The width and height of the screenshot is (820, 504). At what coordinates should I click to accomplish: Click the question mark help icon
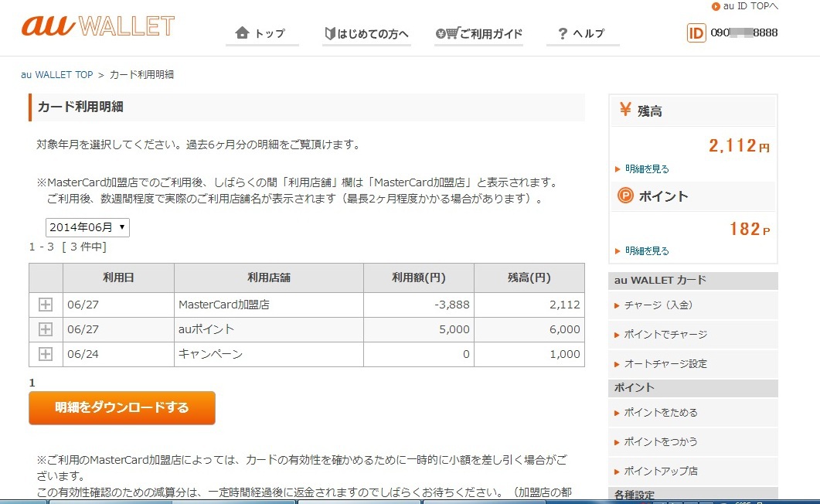[x=562, y=33]
